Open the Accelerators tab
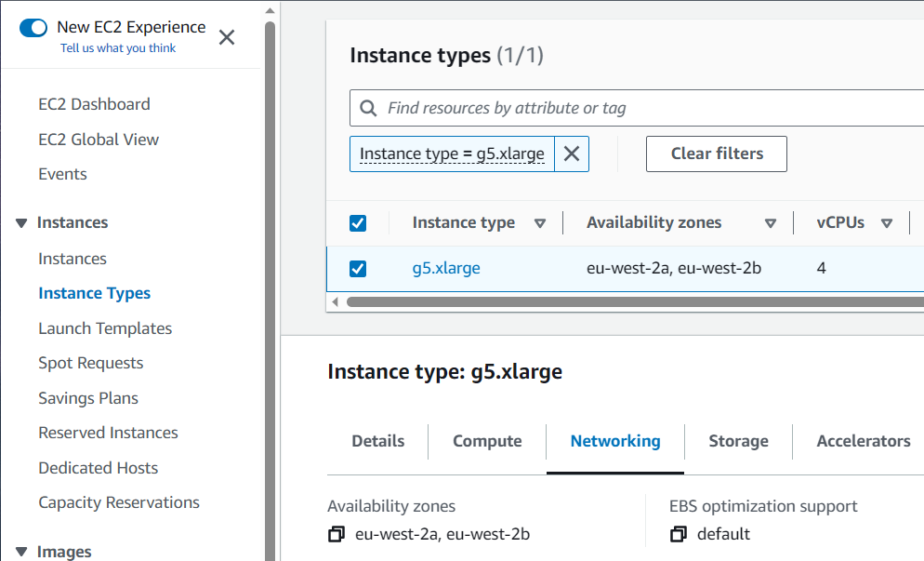The image size is (924, 561). (864, 441)
